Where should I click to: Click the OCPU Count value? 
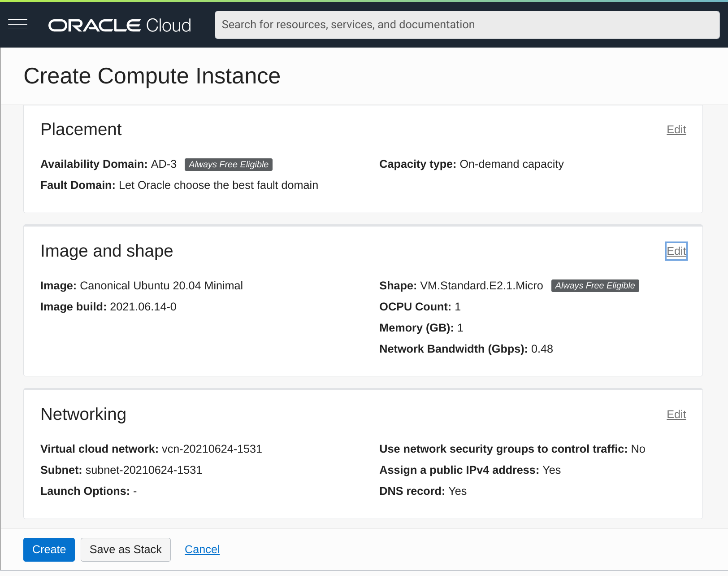pyautogui.click(x=458, y=307)
